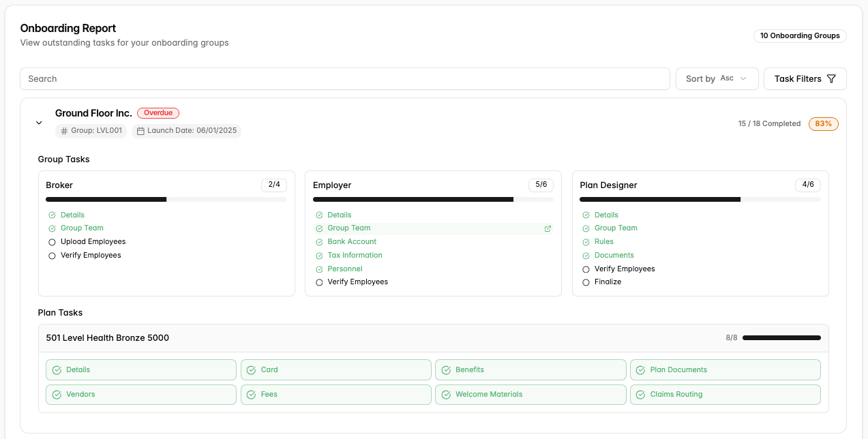
Task: Toggle Broker Upload Employees task circle
Action: (x=52, y=242)
